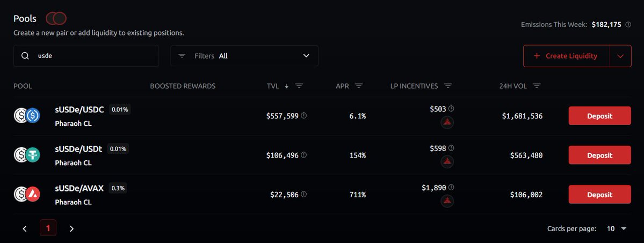This screenshot has height=243, width=644.
Task: Click the pool search field containing usde
Action: [x=86, y=56]
